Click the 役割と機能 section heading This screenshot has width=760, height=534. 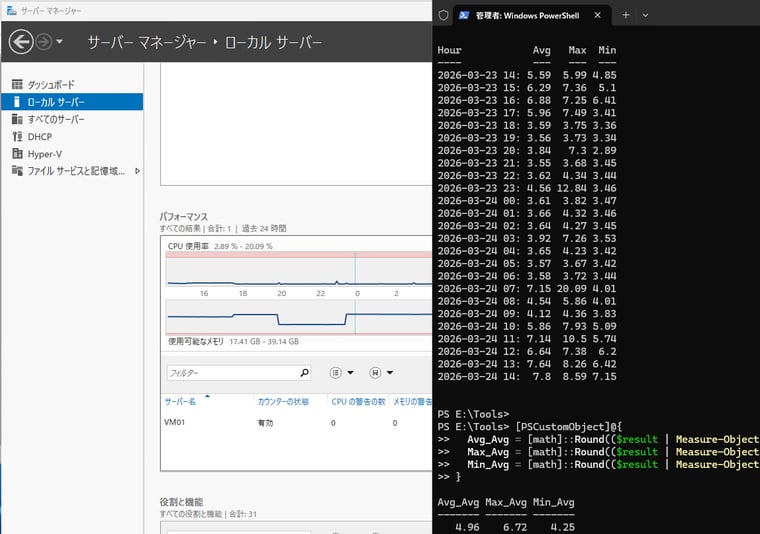(x=181, y=502)
